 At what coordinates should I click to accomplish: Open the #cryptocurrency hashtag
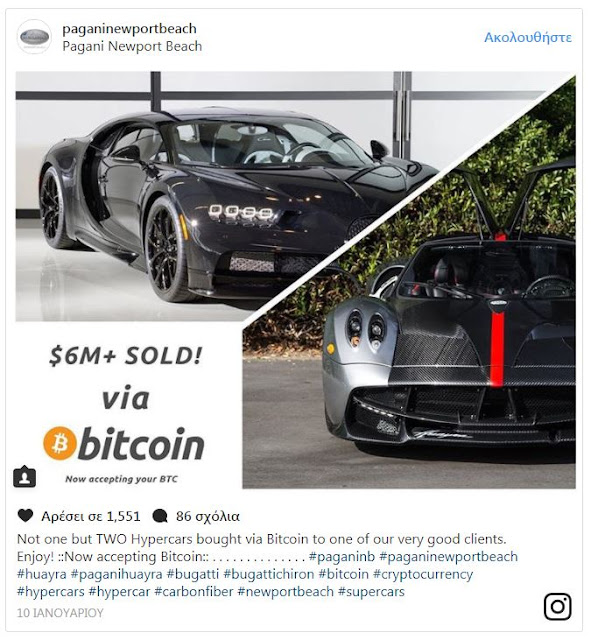click(423, 574)
